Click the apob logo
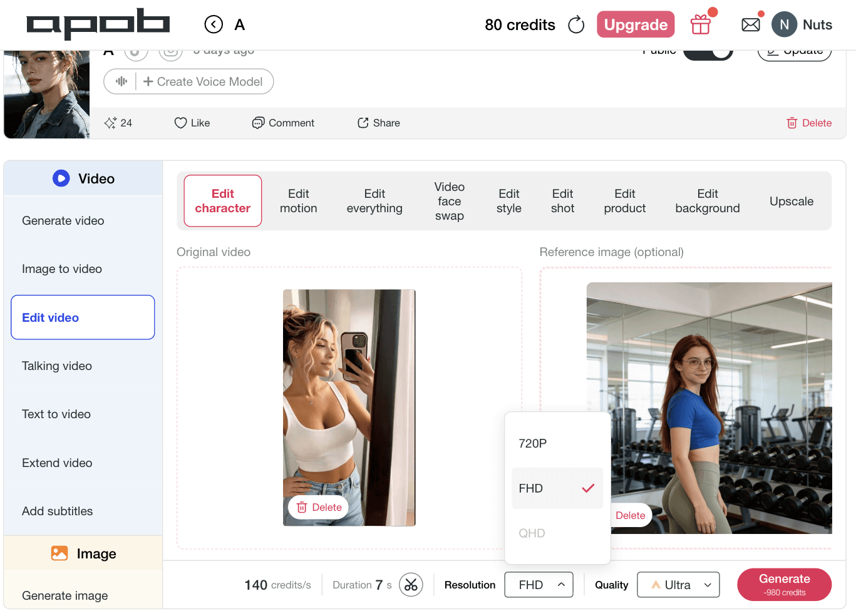 click(98, 24)
